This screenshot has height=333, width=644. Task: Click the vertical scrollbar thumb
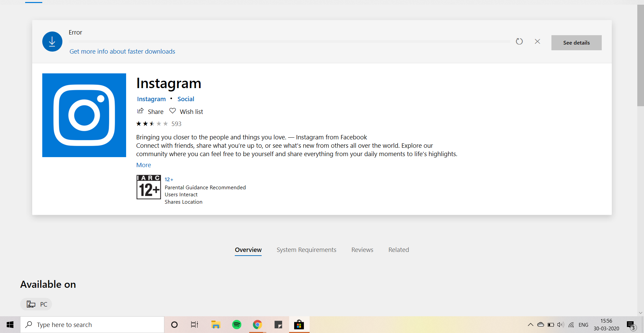pyautogui.click(x=641, y=55)
